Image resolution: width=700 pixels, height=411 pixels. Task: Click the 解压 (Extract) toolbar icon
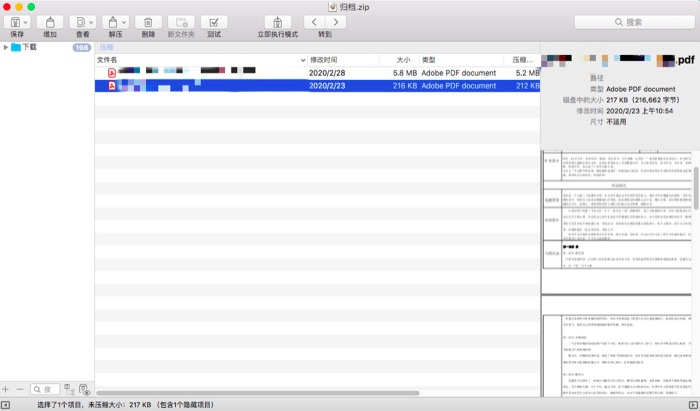click(111, 21)
